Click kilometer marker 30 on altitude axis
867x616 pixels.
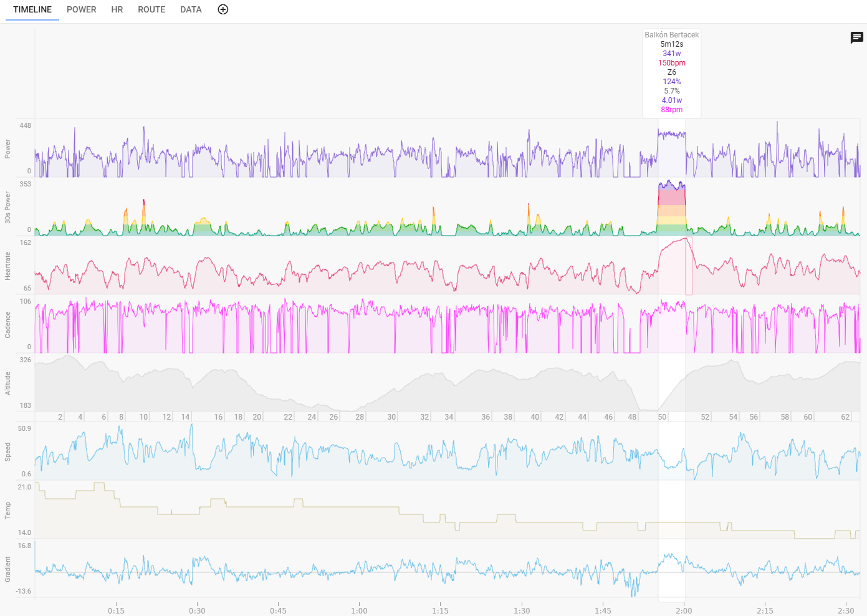point(391,417)
